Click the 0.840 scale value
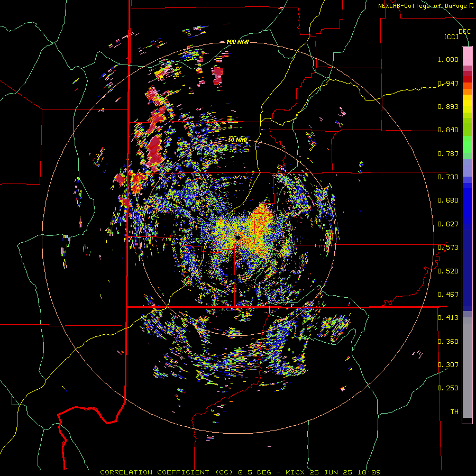This screenshot has width=476, height=476. (x=448, y=130)
